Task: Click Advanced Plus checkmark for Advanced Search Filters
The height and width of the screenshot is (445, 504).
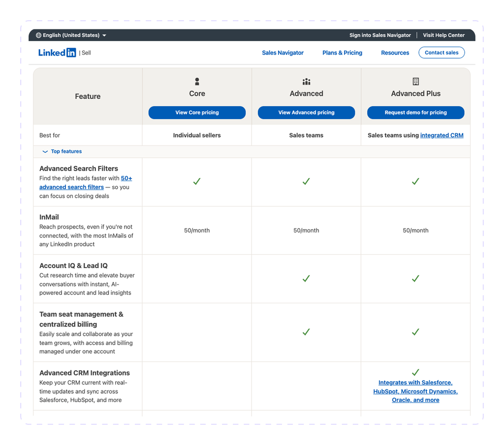Action: (x=415, y=181)
